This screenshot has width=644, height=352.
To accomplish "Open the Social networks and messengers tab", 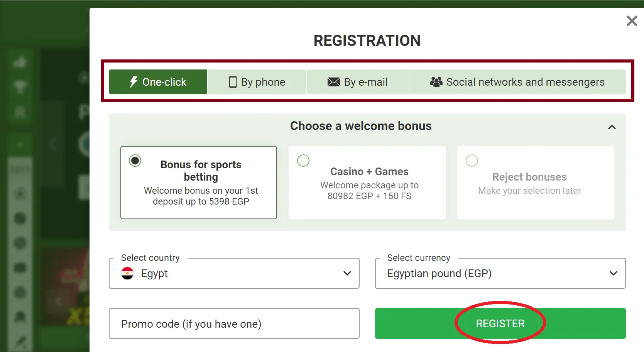I will point(517,82).
